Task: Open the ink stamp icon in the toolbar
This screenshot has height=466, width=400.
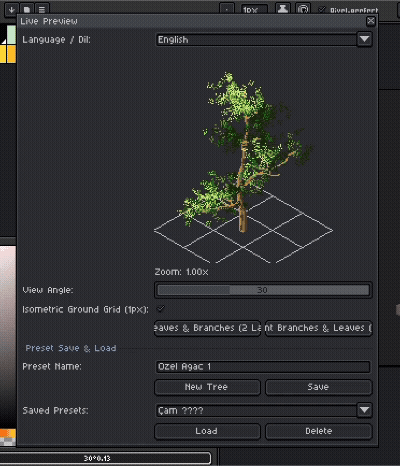Action: click(283, 9)
